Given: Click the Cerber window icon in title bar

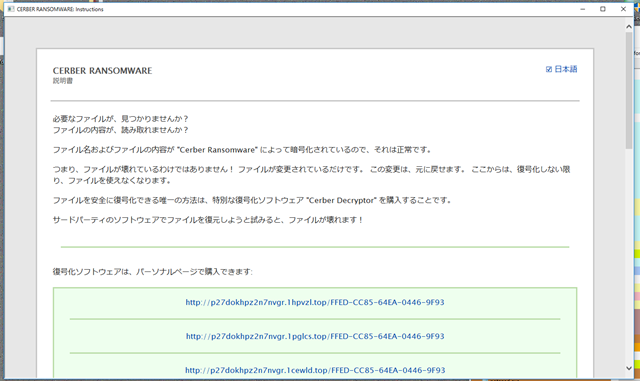Looking at the screenshot, I should click(x=11, y=9).
